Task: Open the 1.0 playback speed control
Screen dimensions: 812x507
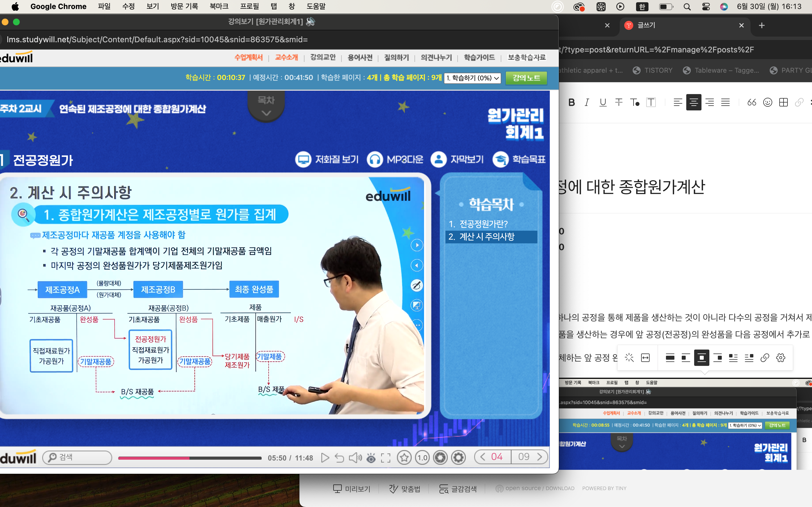Action: click(422, 457)
